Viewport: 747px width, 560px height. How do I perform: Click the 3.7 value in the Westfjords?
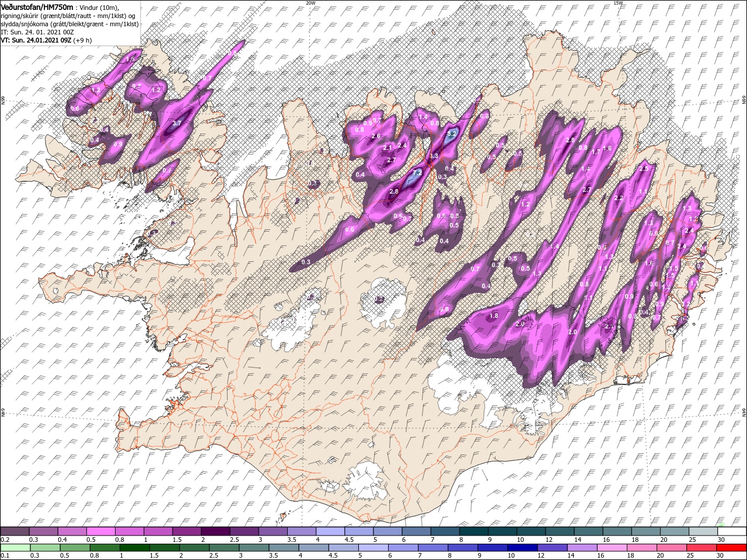[x=177, y=123]
